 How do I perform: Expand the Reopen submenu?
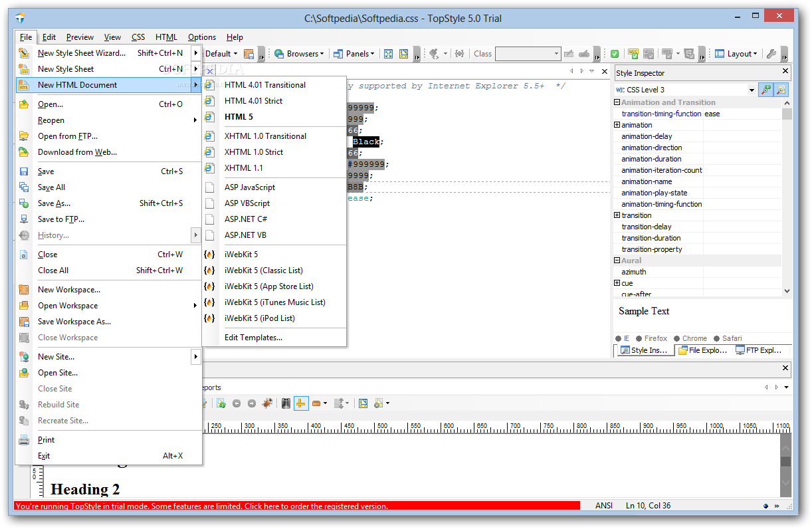(x=108, y=120)
